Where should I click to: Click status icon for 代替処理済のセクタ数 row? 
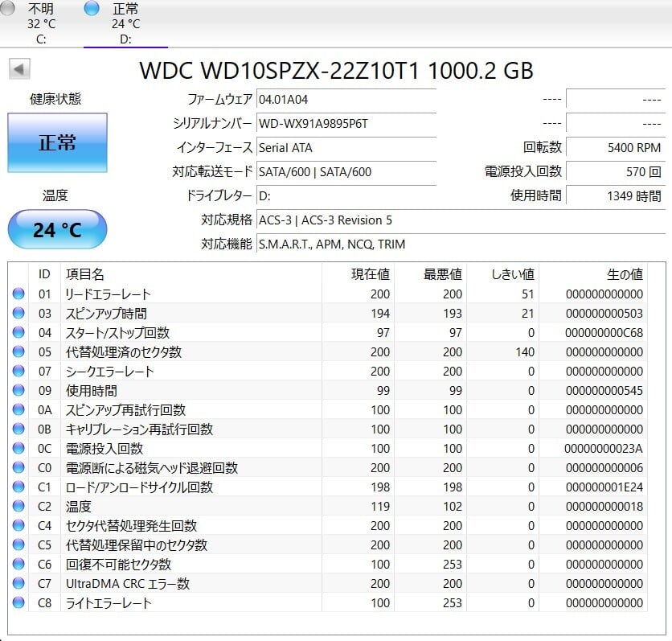pos(18,352)
